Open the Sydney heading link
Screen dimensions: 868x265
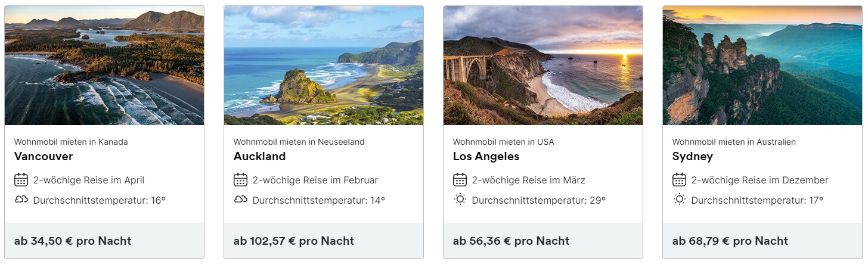coord(692,157)
